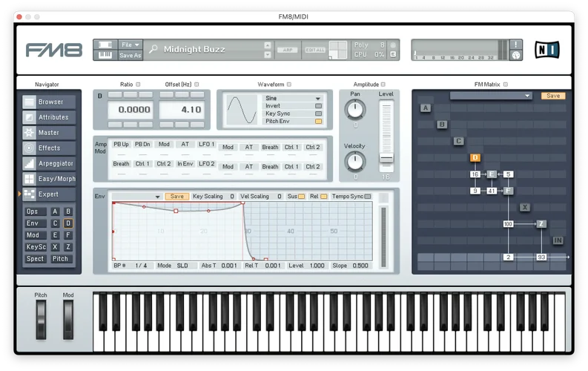Click the FM Matrix Save button
The image size is (588, 371).
(553, 96)
